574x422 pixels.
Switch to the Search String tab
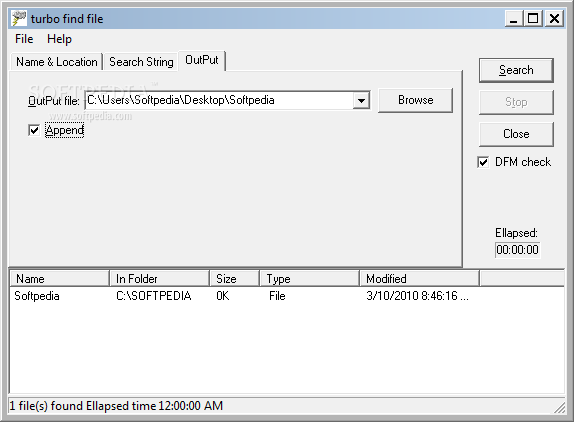(141, 62)
